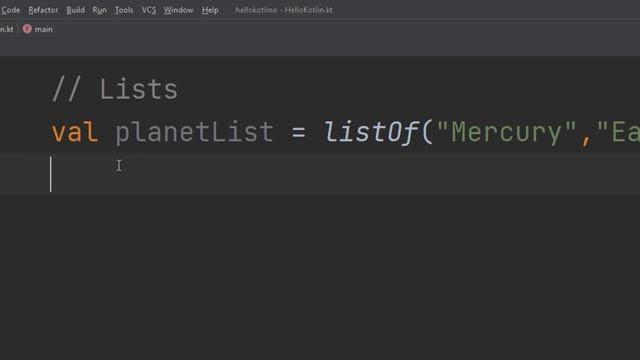Image resolution: width=640 pixels, height=360 pixels.
Task: Open the VCS menu
Action: pos(149,10)
